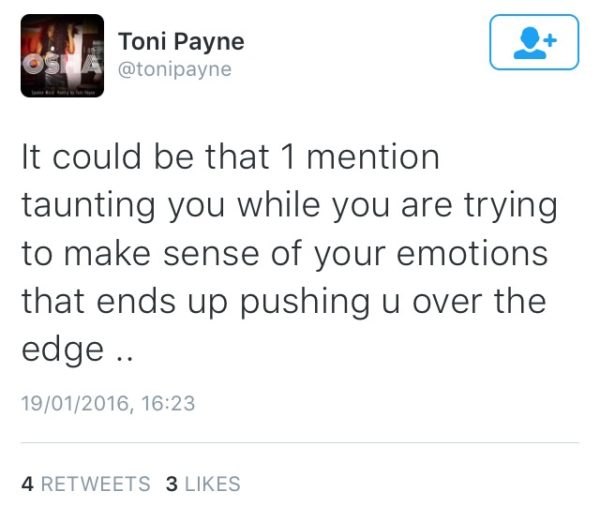Viewport: 600px width, 506px height.
Task: Open the @tonipayne handle link
Action: point(175,70)
